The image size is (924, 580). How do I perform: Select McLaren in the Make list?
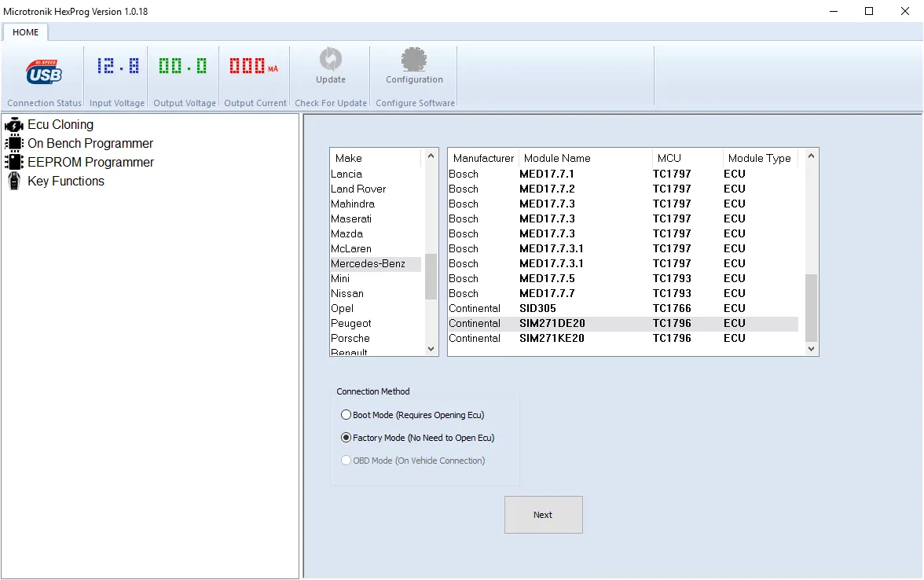(376, 248)
